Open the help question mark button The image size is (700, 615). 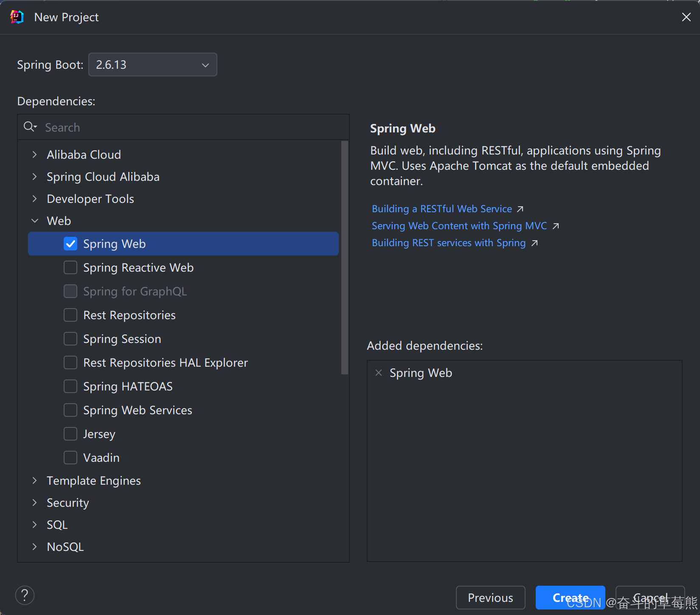(x=25, y=595)
